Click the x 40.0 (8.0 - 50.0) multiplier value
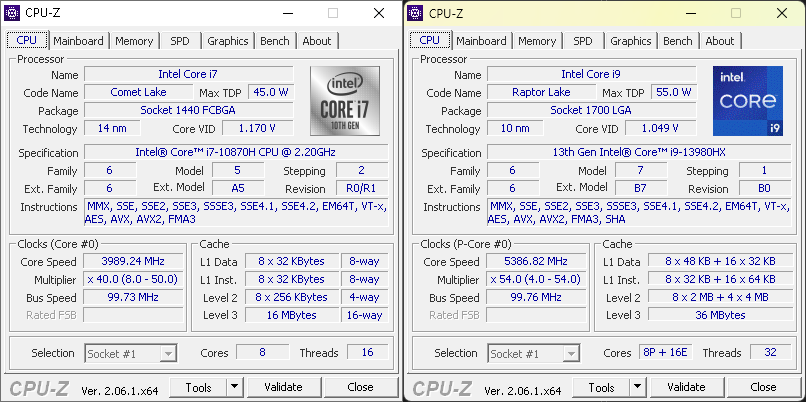This screenshot has width=806, height=402. tap(133, 280)
